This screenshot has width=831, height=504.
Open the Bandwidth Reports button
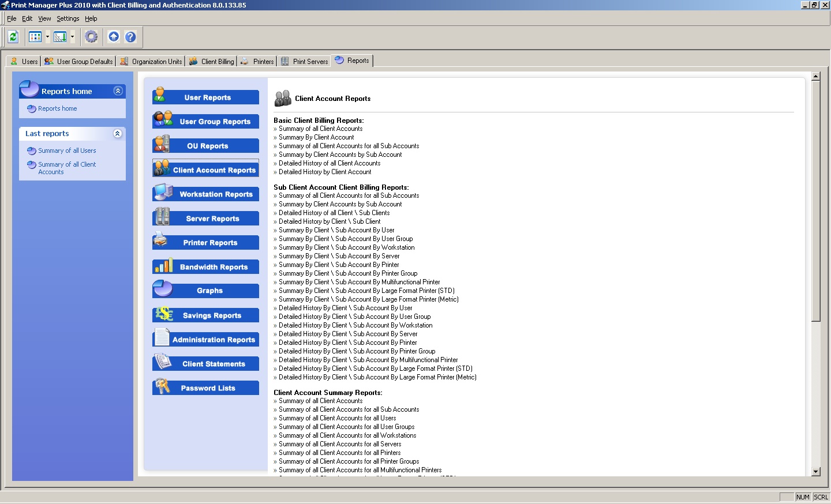coord(206,267)
